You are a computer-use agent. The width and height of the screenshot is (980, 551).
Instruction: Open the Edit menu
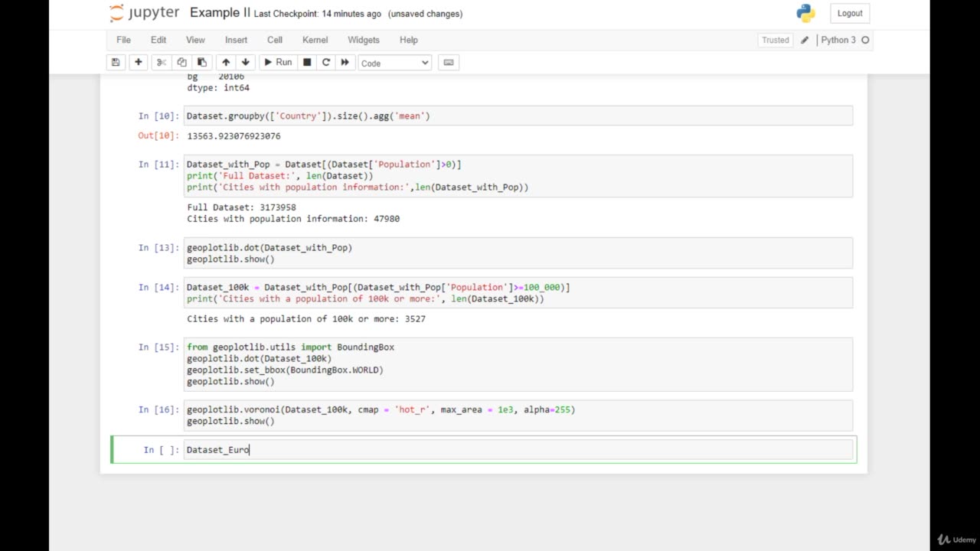[158, 40]
